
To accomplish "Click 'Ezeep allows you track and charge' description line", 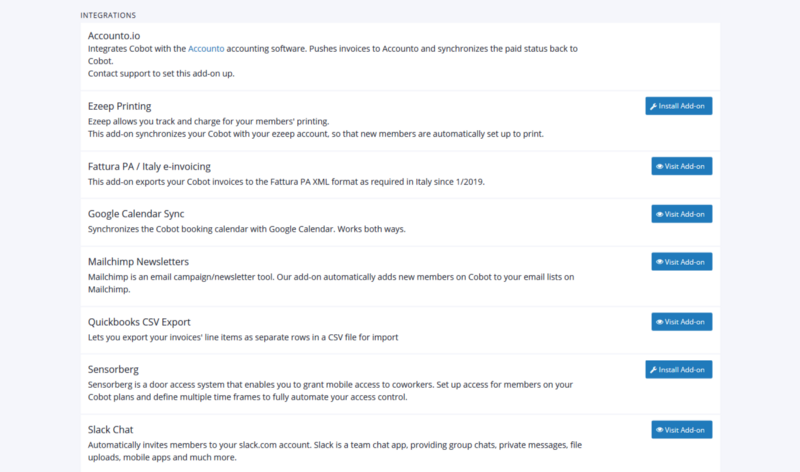I will pyautogui.click(x=208, y=121).
